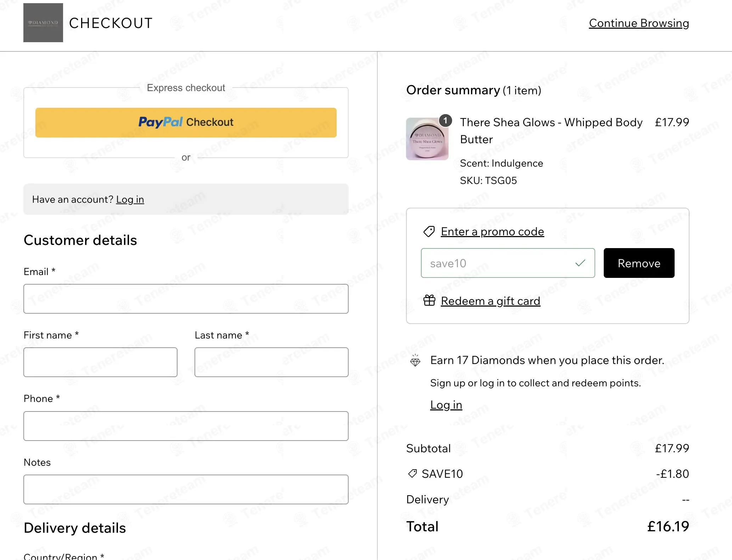Image resolution: width=732 pixels, height=560 pixels.
Task: Focus the Notes text field
Action: (186, 489)
